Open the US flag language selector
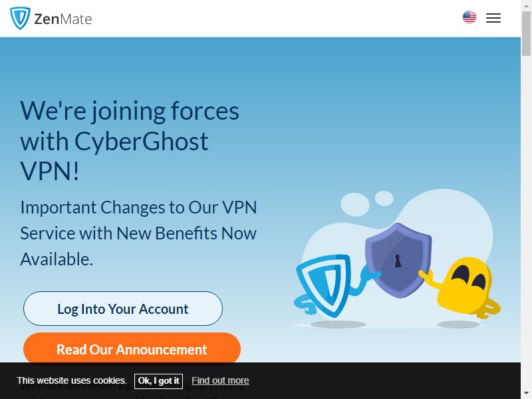This screenshot has height=399, width=532. (469, 17)
